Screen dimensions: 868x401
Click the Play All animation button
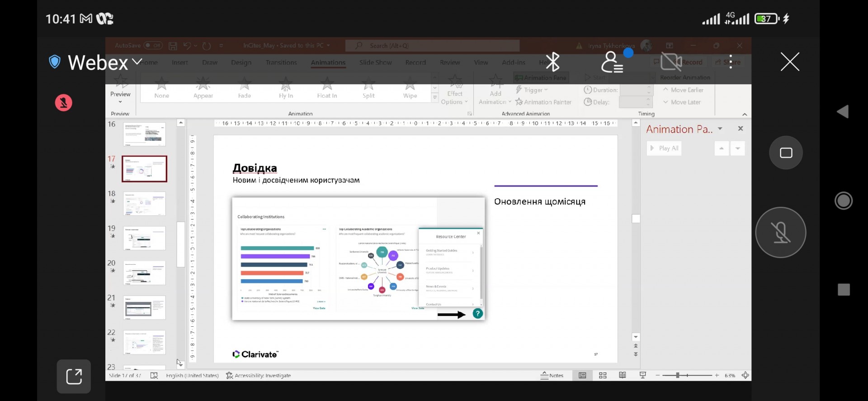coord(664,148)
